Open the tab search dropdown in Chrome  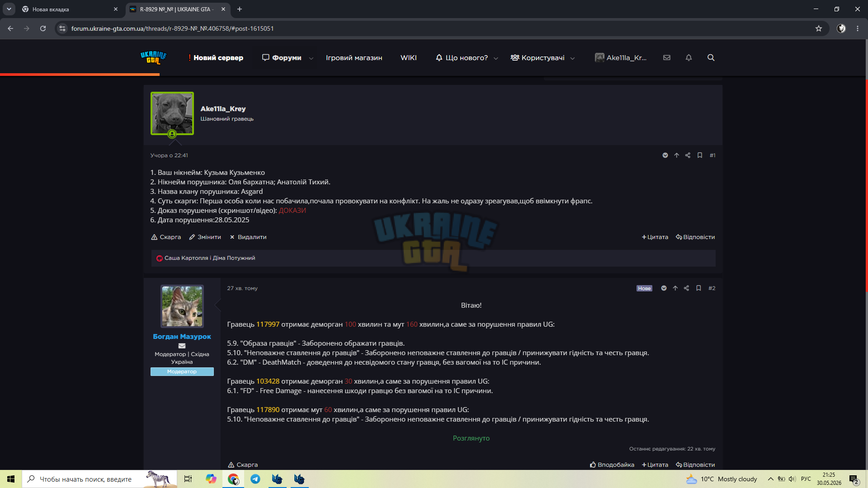coord(9,9)
